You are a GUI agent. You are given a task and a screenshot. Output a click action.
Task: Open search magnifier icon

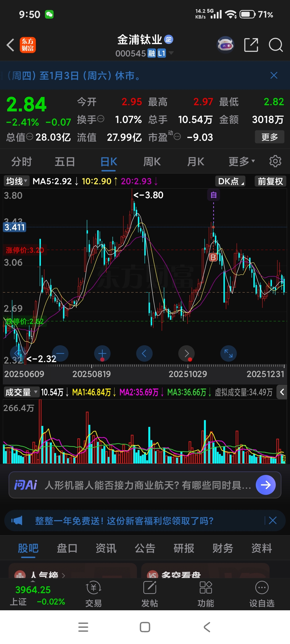pyautogui.click(x=276, y=45)
